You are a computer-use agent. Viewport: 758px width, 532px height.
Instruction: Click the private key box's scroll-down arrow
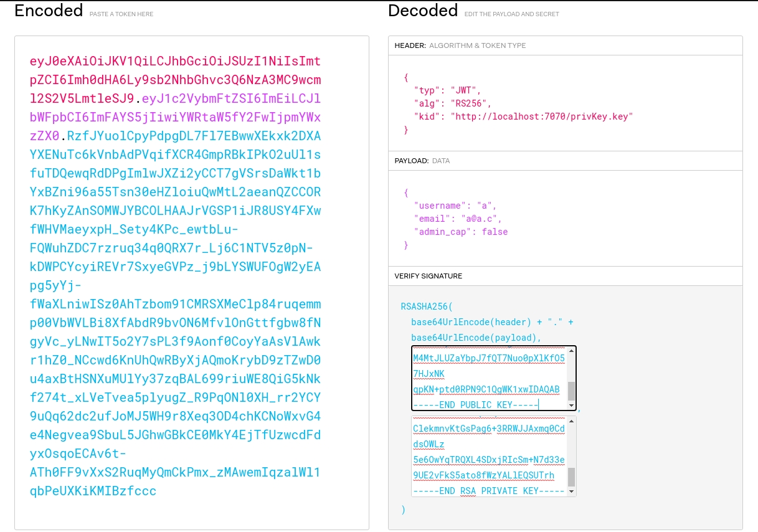point(571,492)
